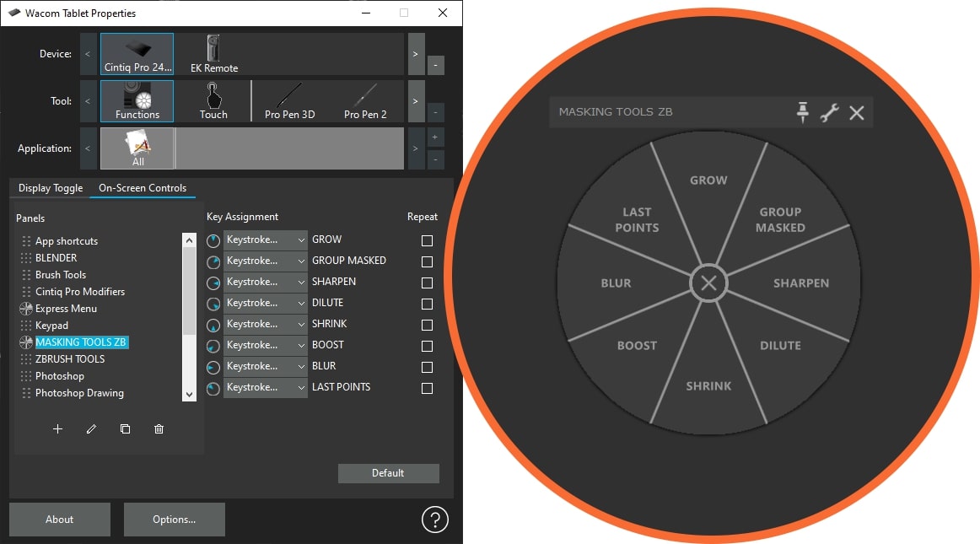This screenshot has width=980, height=544.
Task: Close the MASKING TOOLS ZB radial panel
Action: pos(857,112)
